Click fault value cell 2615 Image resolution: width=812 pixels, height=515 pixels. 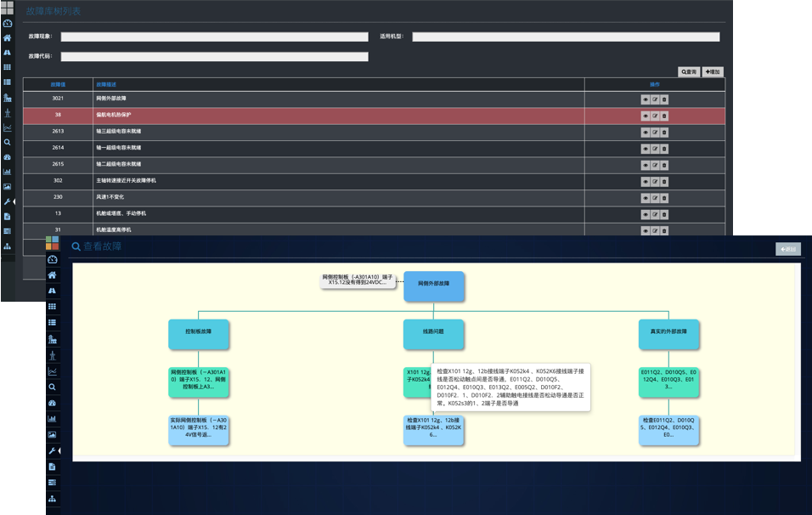click(x=58, y=164)
